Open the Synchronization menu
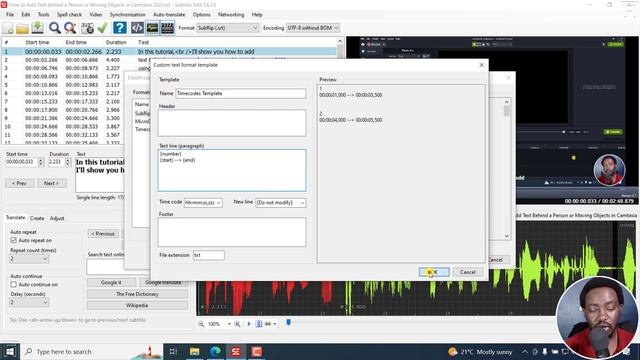 pyautogui.click(x=127, y=14)
